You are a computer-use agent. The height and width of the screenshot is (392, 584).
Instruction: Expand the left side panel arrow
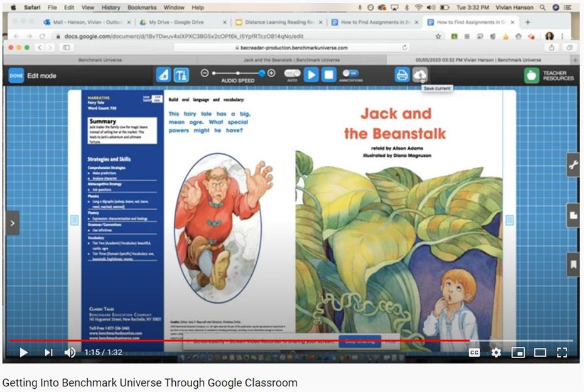pyautogui.click(x=13, y=223)
